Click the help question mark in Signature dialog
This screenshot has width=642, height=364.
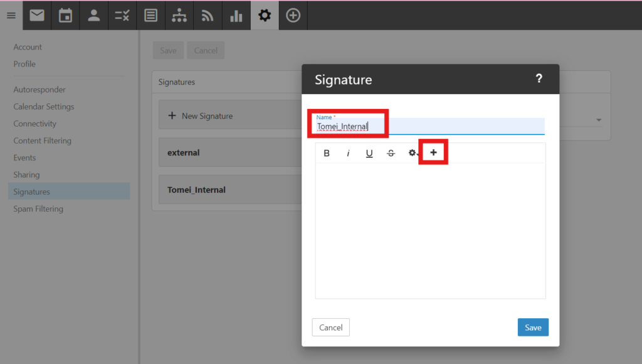point(539,79)
